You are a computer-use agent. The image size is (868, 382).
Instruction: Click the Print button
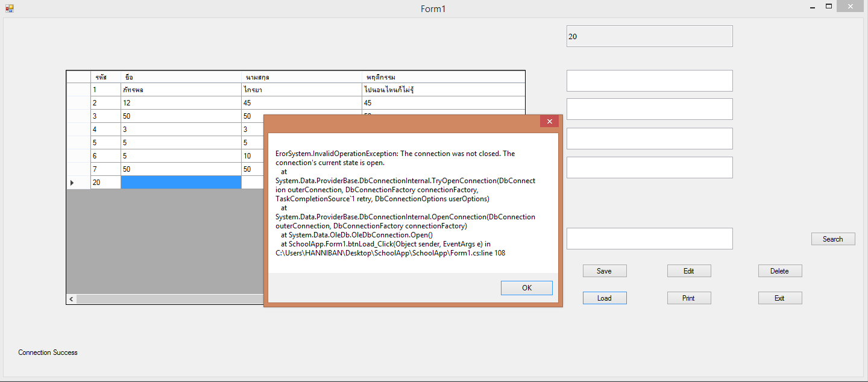688,298
